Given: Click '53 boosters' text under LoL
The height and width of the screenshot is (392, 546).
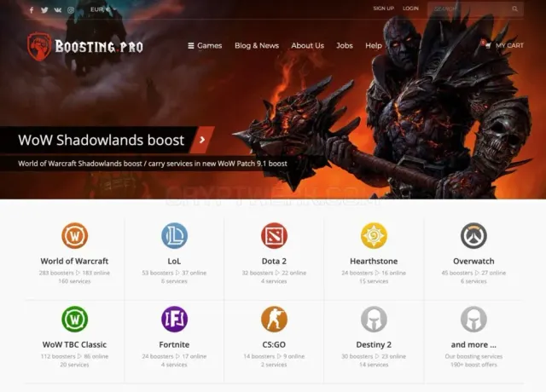Looking at the screenshot, I should [157, 273].
